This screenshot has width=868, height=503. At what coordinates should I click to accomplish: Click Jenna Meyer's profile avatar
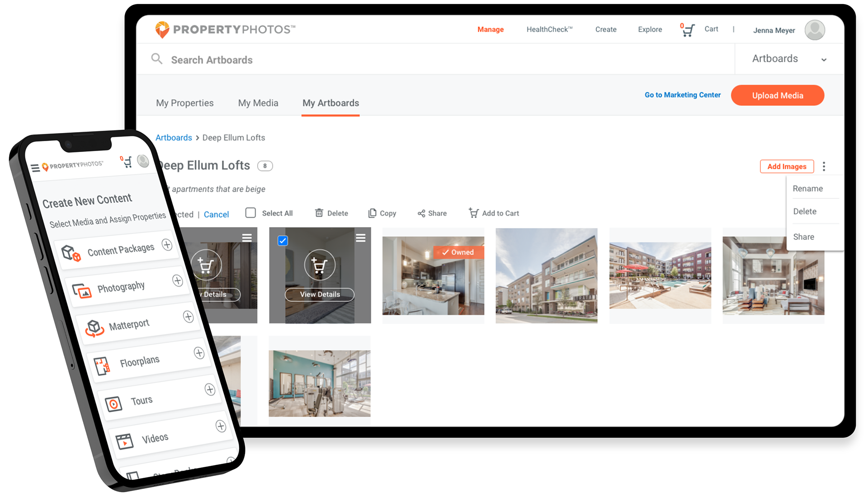click(x=815, y=30)
